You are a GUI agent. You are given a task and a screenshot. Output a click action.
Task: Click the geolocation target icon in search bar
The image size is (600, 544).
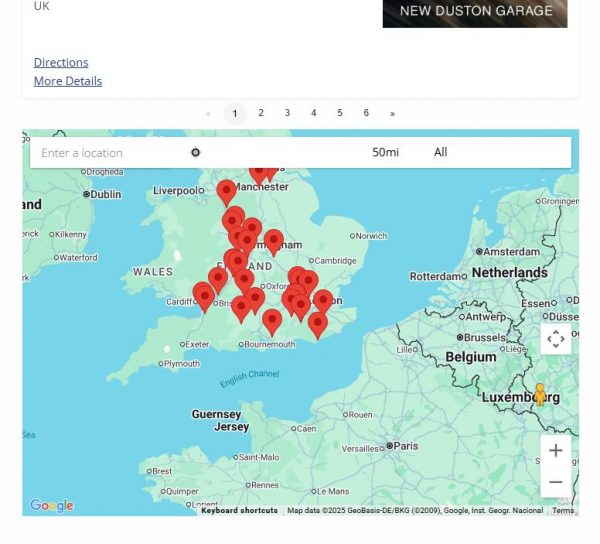pos(196,153)
